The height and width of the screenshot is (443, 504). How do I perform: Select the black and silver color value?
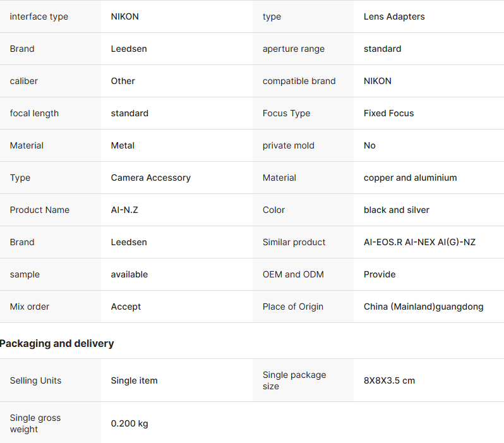click(396, 210)
